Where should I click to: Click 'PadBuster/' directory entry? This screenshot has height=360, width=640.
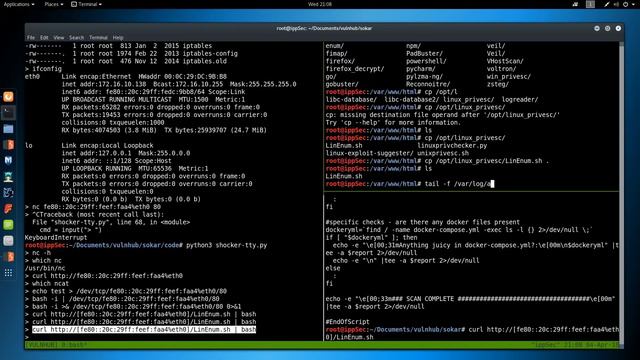coord(424,53)
